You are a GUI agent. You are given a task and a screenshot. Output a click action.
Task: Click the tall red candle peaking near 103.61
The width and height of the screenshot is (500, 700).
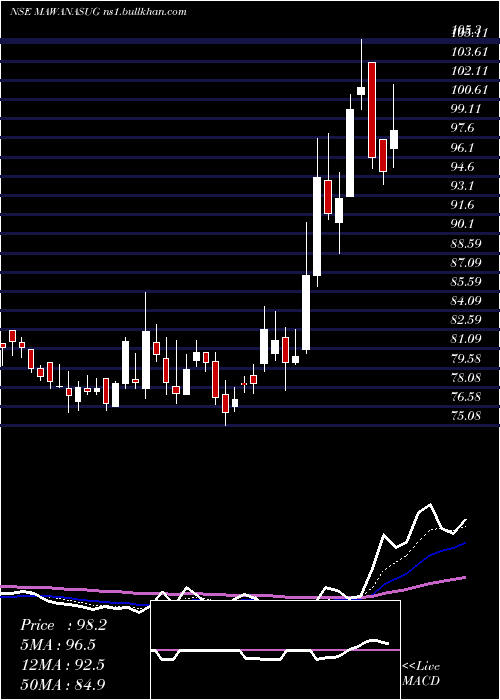(372, 110)
